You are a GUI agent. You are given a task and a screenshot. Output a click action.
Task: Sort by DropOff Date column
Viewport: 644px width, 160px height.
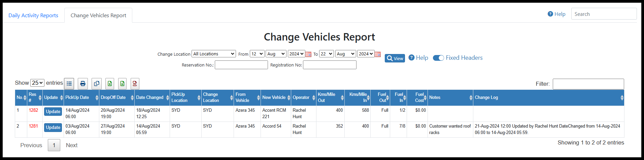point(117,98)
